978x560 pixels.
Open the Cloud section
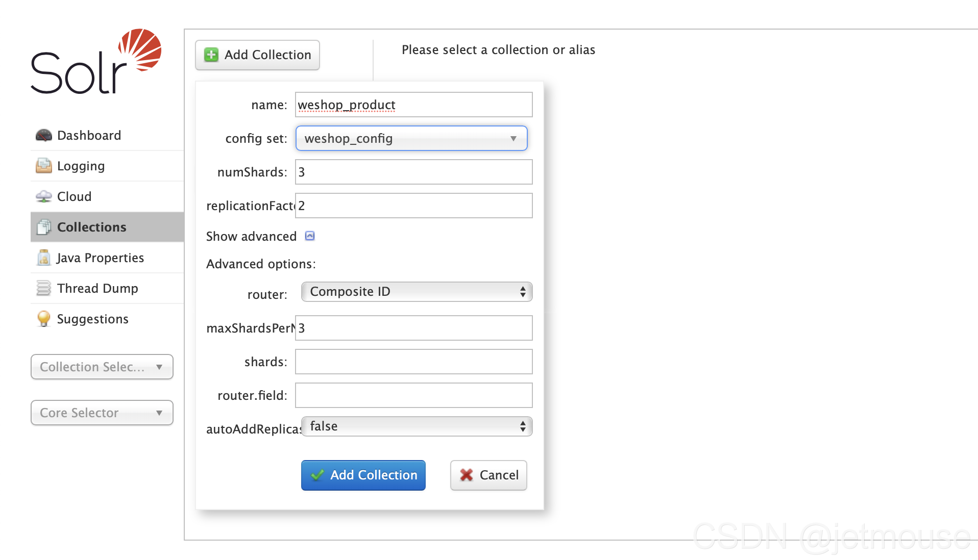pos(107,196)
